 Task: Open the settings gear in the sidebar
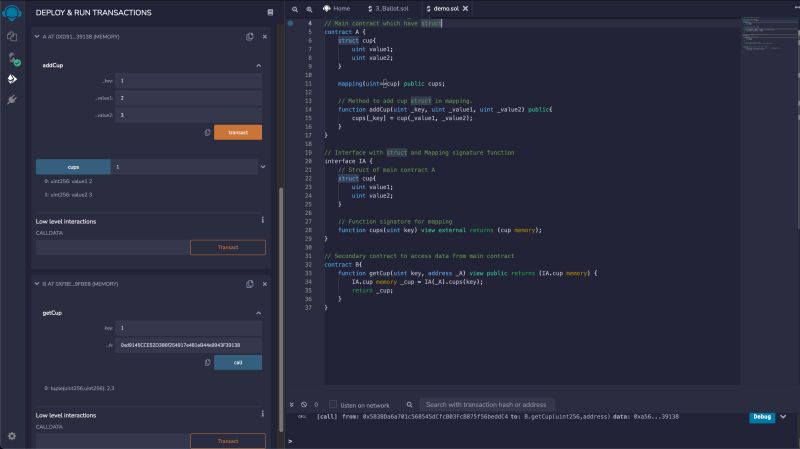[12, 436]
